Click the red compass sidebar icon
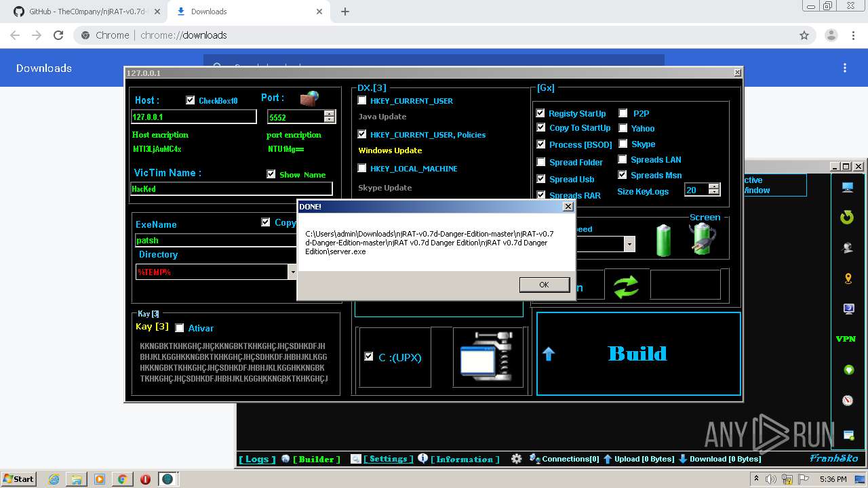This screenshot has height=488, width=868. [848, 401]
